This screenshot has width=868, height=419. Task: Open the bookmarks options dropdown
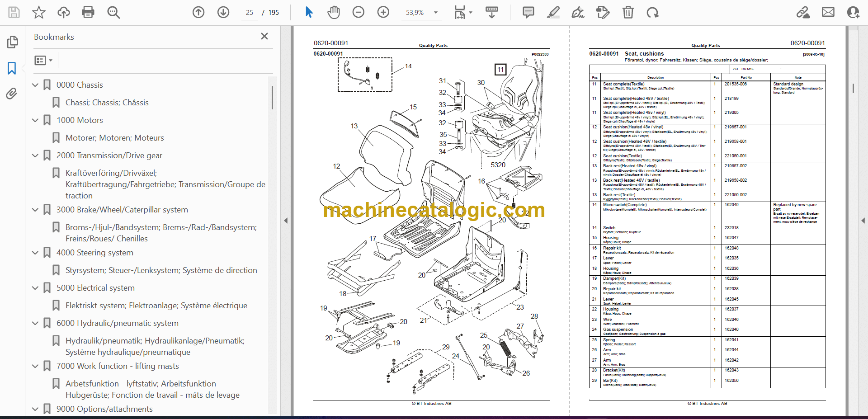pos(43,60)
